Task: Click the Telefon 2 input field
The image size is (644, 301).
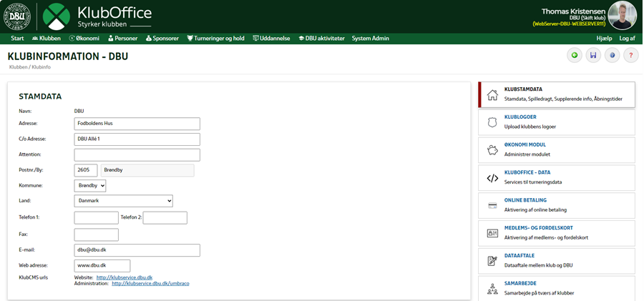Action: tap(165, 217)
